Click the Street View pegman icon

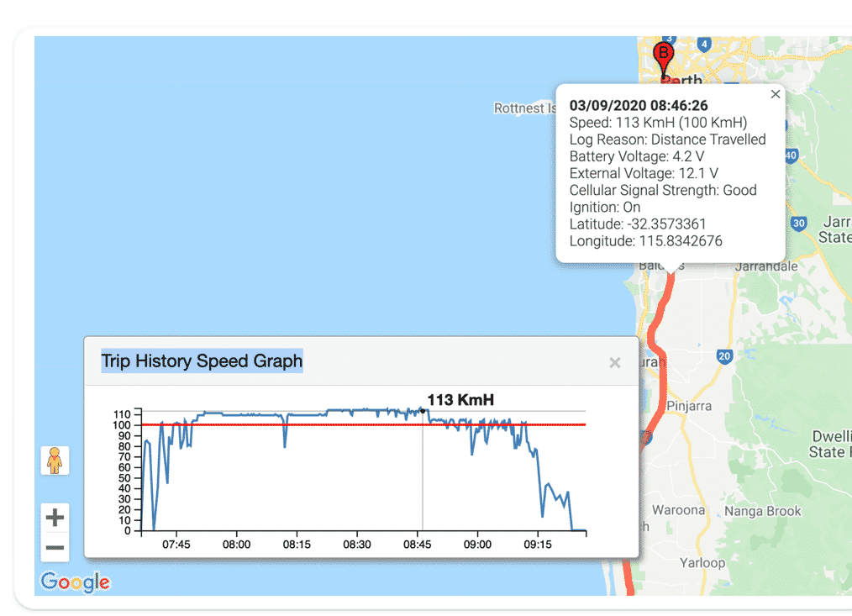55,461
